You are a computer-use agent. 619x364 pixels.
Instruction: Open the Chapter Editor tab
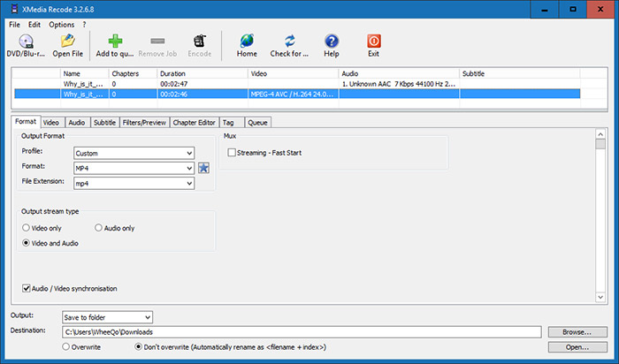click(x=194, y=123)
